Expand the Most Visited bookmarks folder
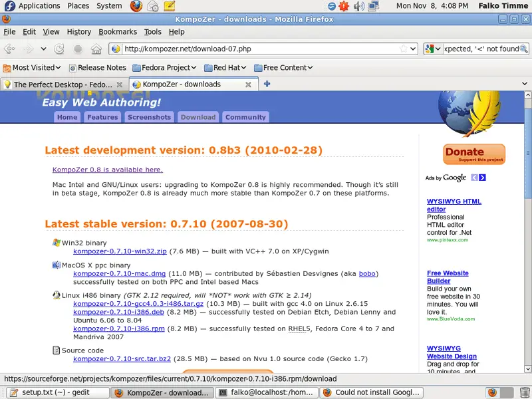The image size is (532, 399). 32,68
